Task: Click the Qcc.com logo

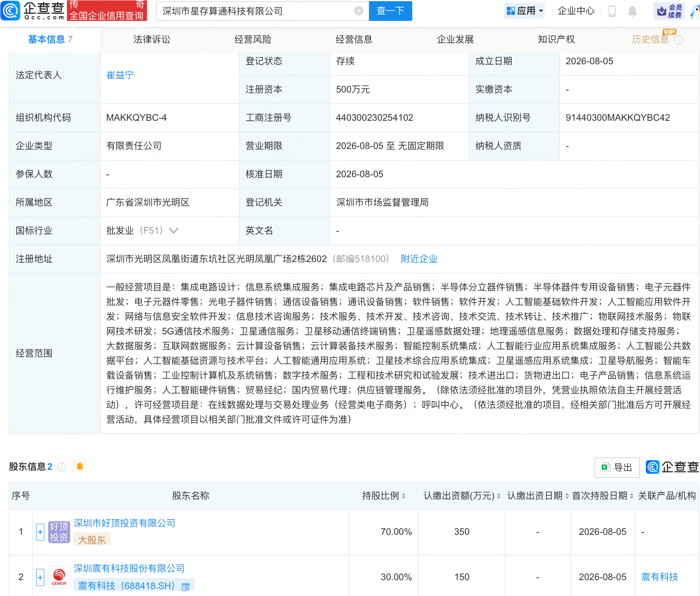Action: [33, 10]
